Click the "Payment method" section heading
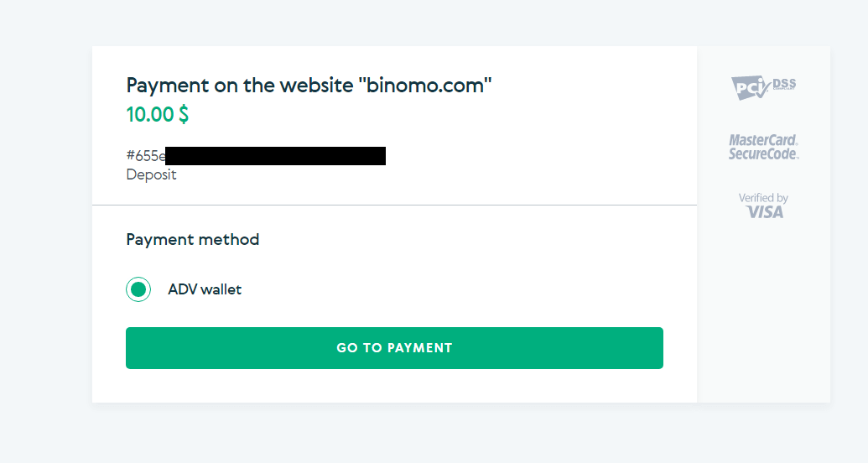The height and width of the screenshot is (463, 868). [192, 239]
